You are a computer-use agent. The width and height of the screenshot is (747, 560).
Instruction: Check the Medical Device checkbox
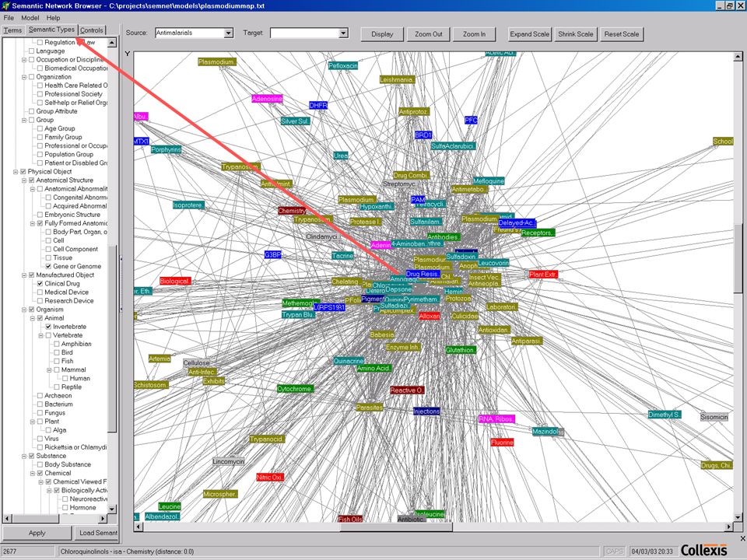tap(40, 292)
